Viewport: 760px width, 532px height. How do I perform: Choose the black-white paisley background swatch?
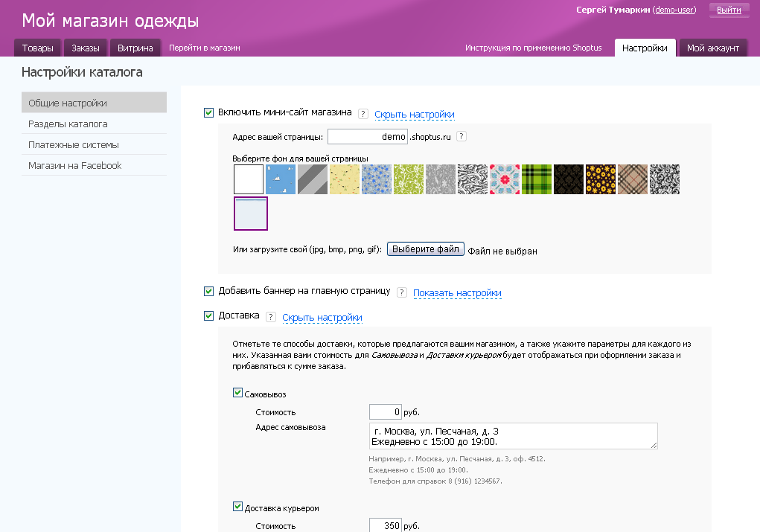[x=665, y=179]
